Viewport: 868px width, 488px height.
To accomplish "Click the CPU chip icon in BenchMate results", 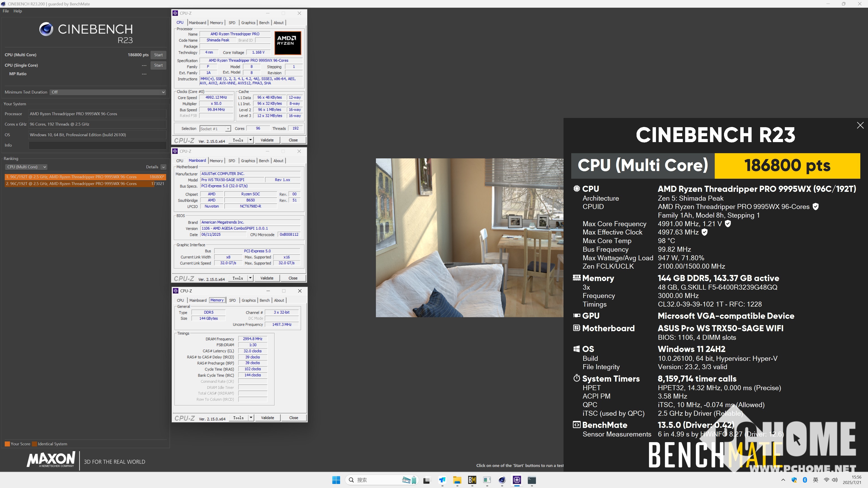I will pyautogui.click(x=577, y=189).
